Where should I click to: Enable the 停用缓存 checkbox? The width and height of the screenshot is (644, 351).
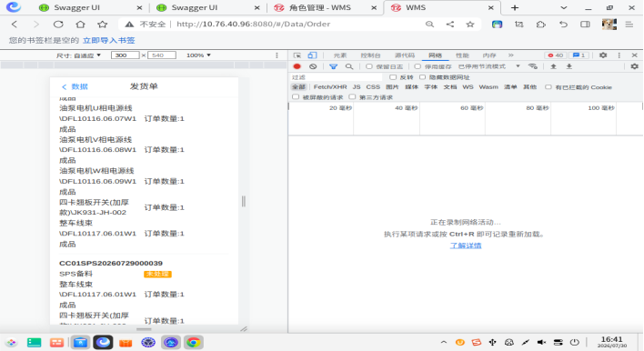(418, 66)
